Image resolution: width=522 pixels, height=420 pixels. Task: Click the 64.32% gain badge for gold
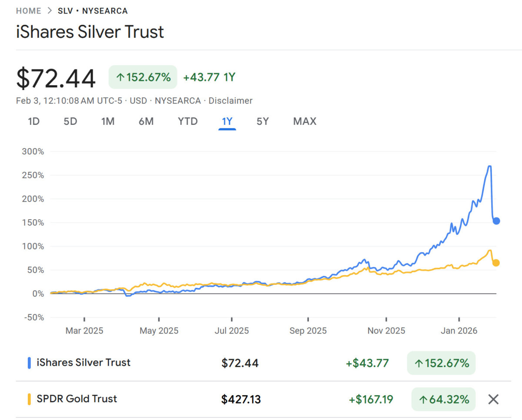point(443,399)
